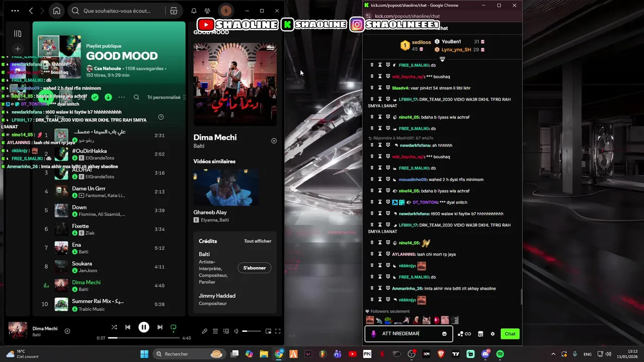Viewport: 644px width, 362px height.
Task: Skip to previous track
Action: click(128, 327)
